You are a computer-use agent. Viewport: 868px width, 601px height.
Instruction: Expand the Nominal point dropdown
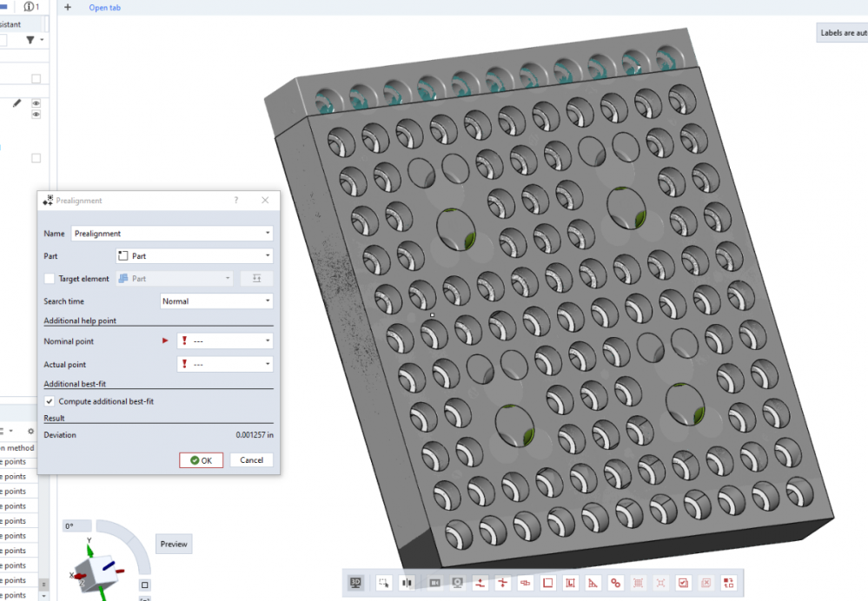(224, 341)
